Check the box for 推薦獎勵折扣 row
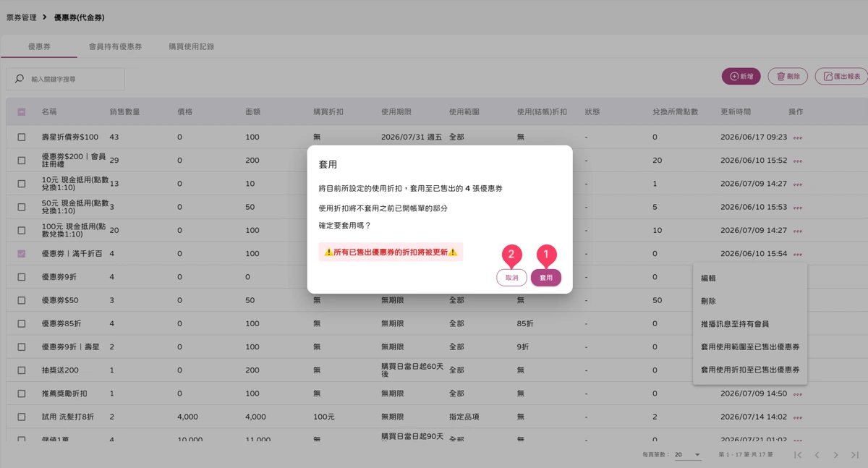This screenshot has width=868, height=468. click(x=21, y=393)
